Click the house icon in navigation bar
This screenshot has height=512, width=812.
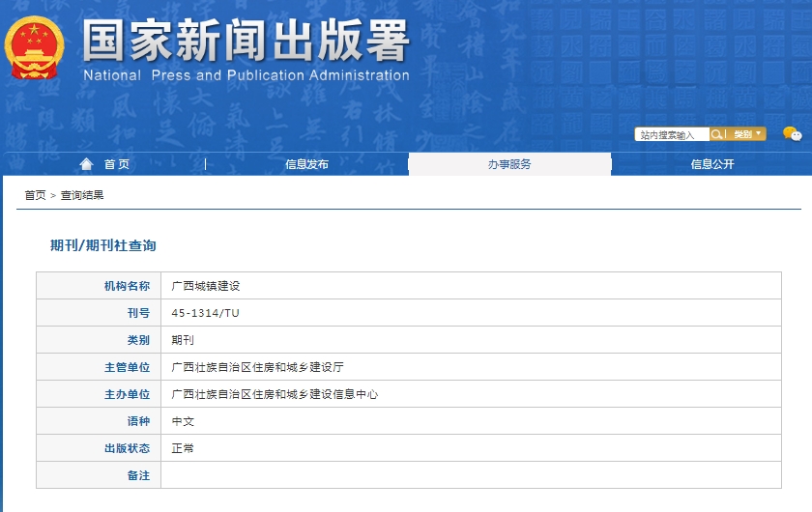click(x=87, y=164)
